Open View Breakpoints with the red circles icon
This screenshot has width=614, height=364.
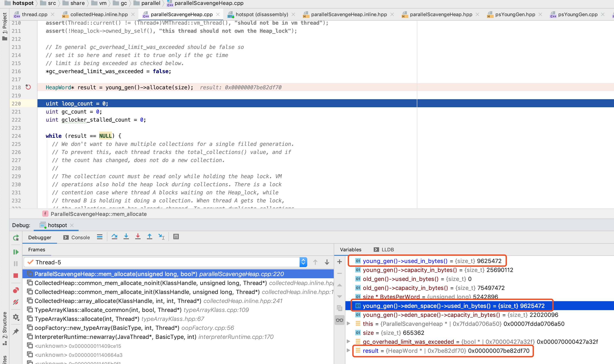[16, 290]
